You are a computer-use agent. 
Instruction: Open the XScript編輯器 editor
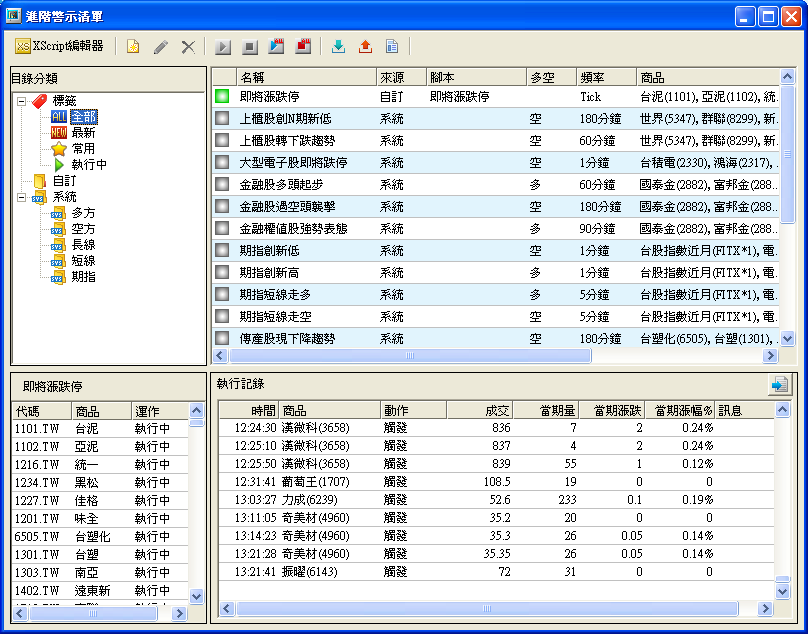60,46
